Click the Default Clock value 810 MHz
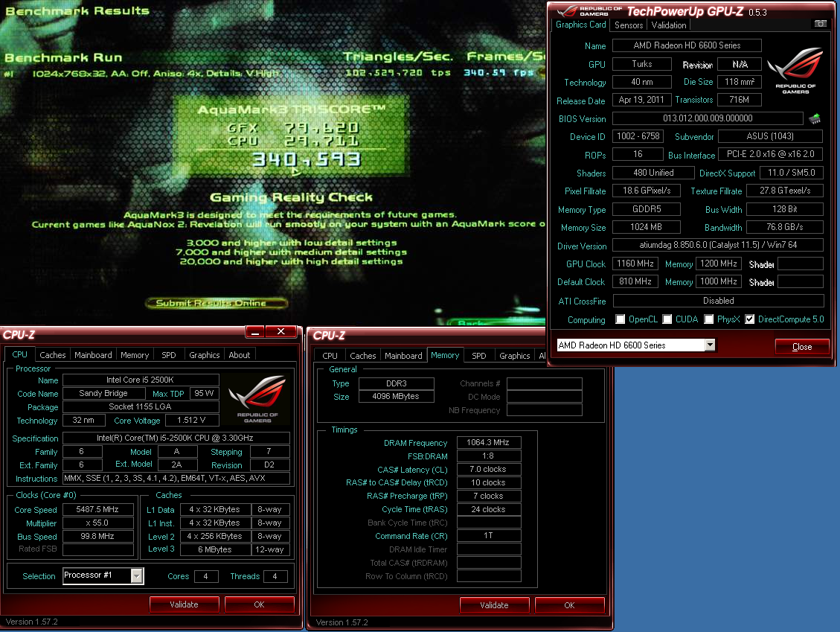 [x=635, y=281]
